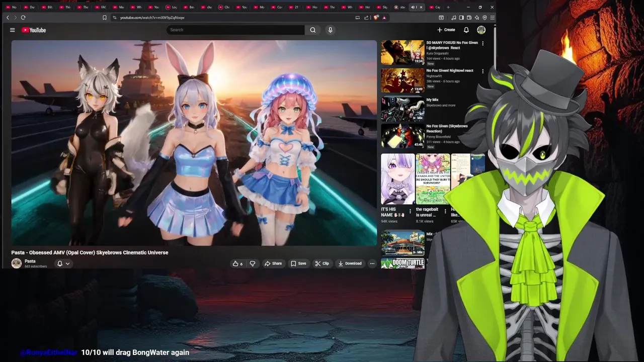Switch to the 'Ca' browser tab
644x362 pixels.
[435, 7]
